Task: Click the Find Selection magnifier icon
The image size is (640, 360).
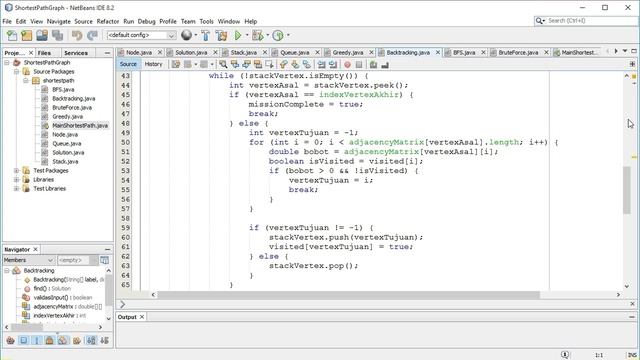Action: [x=223, y=64]
